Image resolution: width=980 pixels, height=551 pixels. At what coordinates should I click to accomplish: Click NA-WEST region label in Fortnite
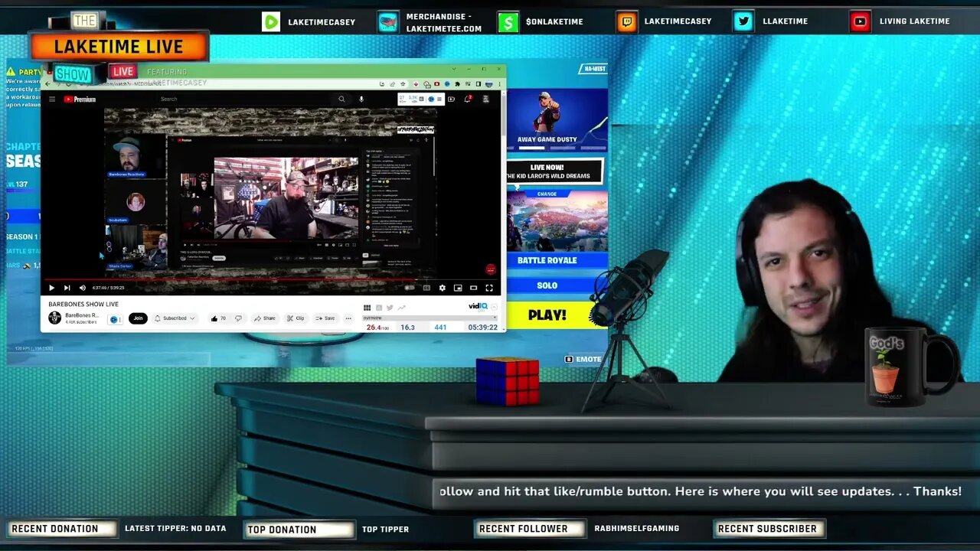point(595,69)
